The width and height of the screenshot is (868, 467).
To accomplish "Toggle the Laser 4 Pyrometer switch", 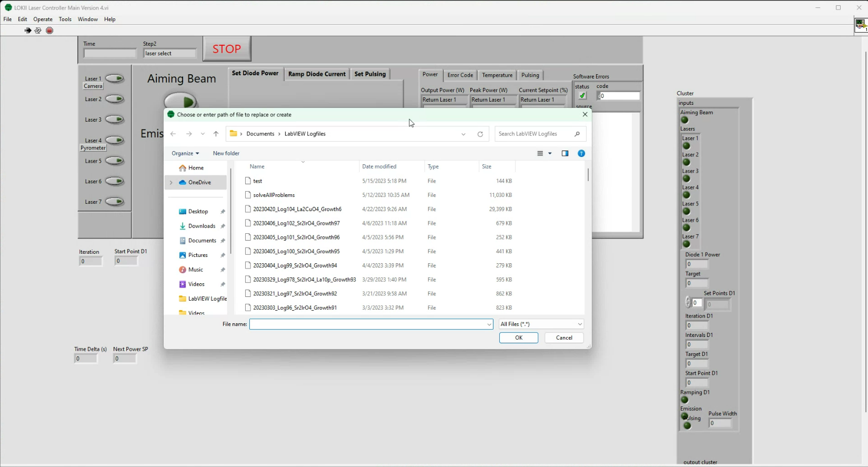I will [115, 140].
